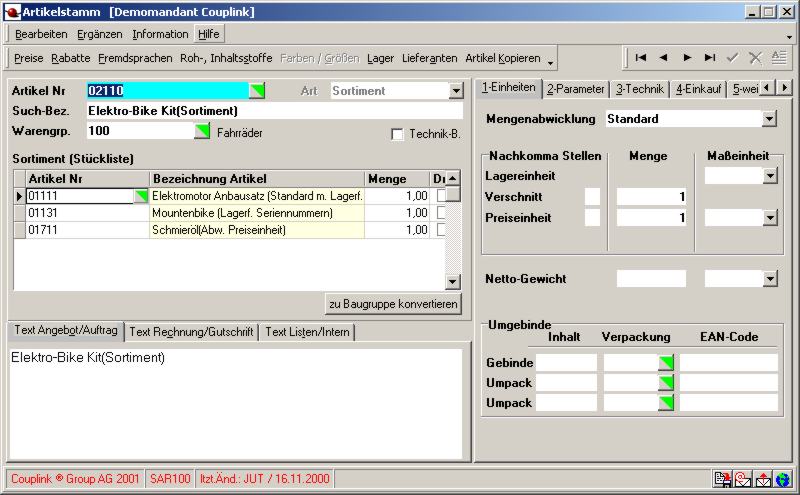Viewport: 800px width, 495px height.
Task: Open the Art Sortiment dropdown
Action: 456,91
